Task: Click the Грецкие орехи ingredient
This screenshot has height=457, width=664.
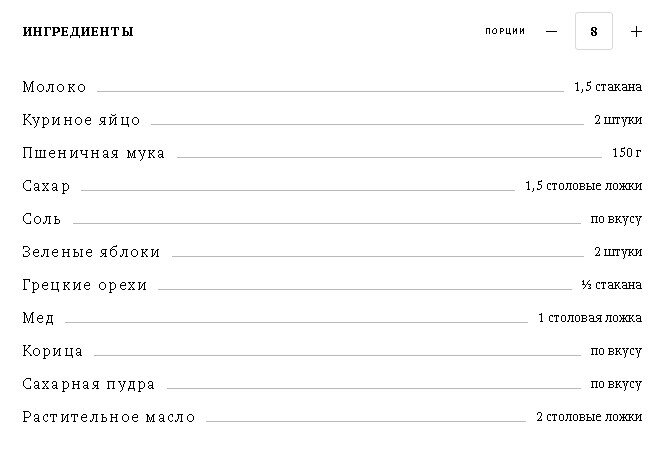Action: point(85,285)
